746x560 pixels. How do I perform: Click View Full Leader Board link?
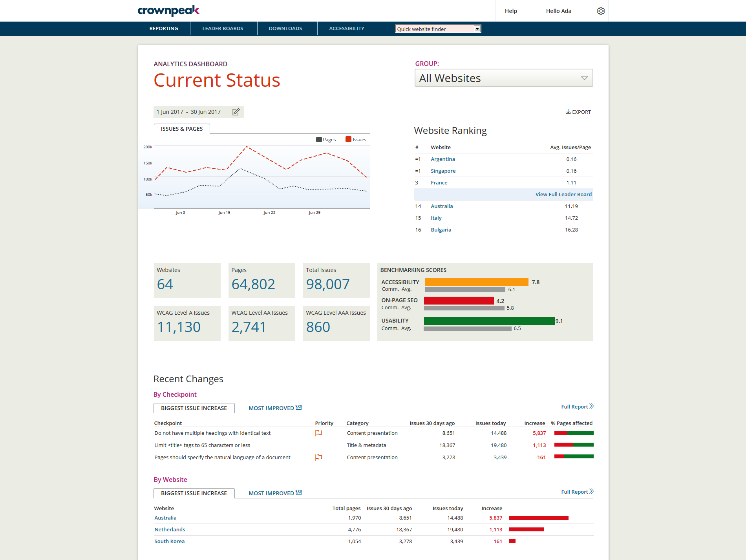point(563,195)
